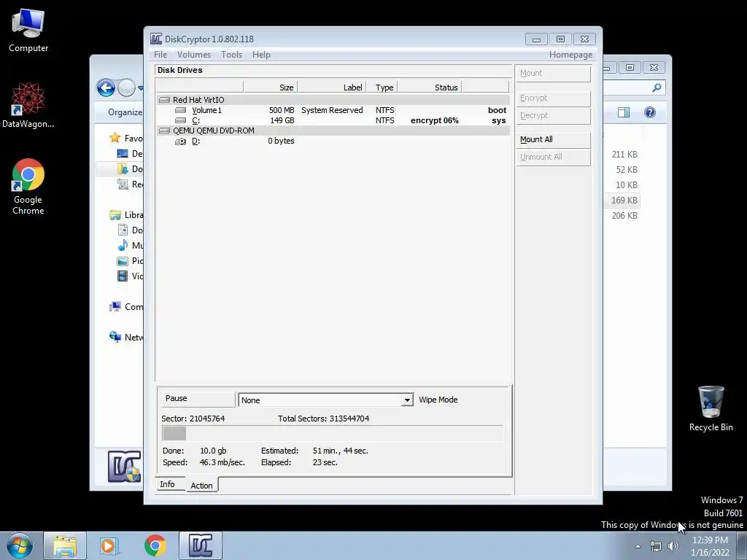
Task: Open Windows Media Player from the taskbar
Action: [109, 545]
